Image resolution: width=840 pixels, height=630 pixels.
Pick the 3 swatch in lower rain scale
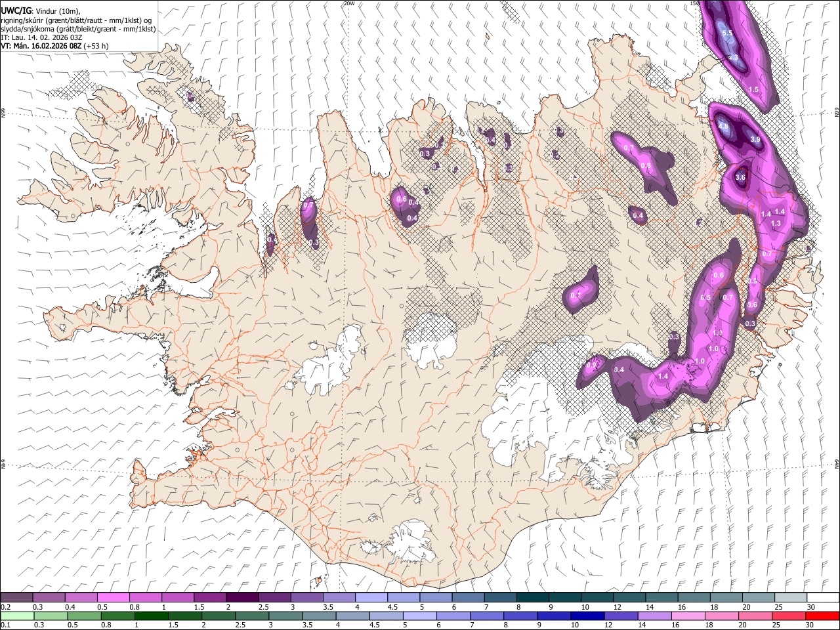click(x=285, y=616)
